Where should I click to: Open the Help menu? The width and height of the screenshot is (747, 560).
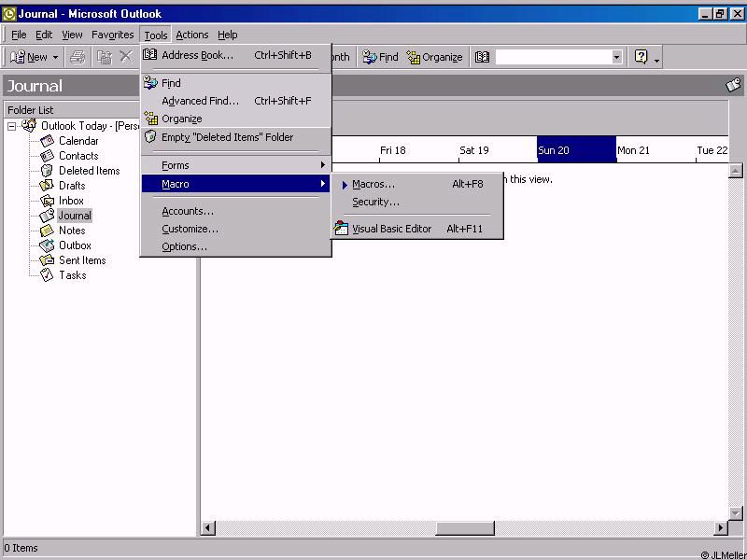click(227, 35)
